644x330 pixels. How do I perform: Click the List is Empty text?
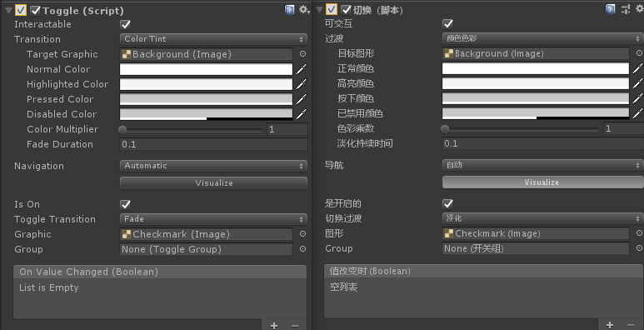coord(49,287)
